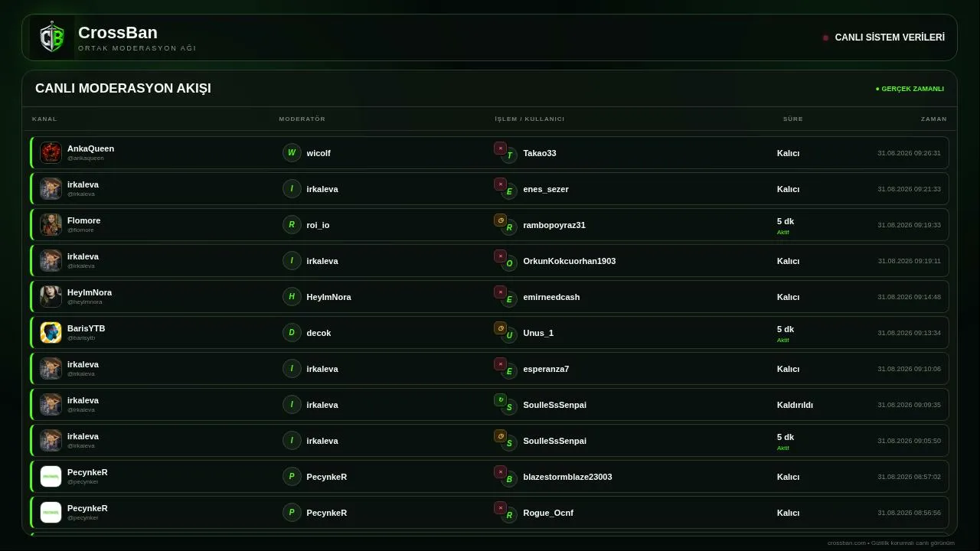Click the ZAMAN column header
Screen dimensions: 980x551
tap(933, 119)
